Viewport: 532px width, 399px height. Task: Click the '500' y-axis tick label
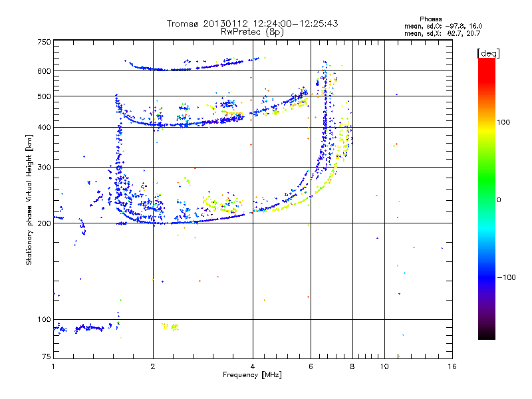44,96
